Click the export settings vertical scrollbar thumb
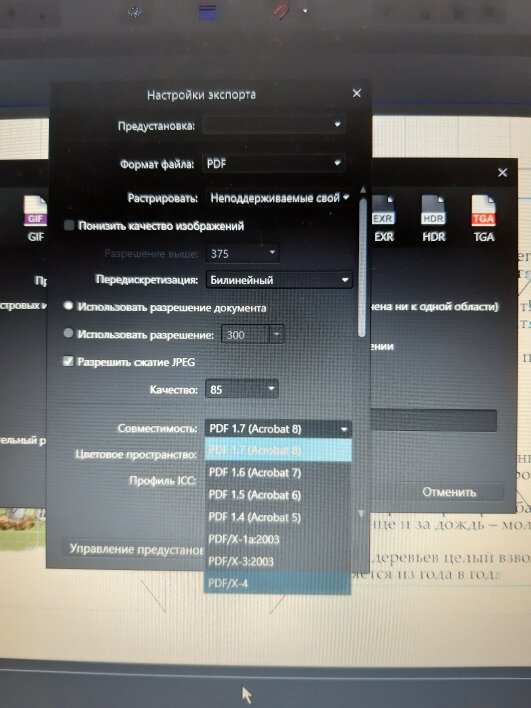The width and height of the screenshot is (531, 708). [x=362, y=266]
